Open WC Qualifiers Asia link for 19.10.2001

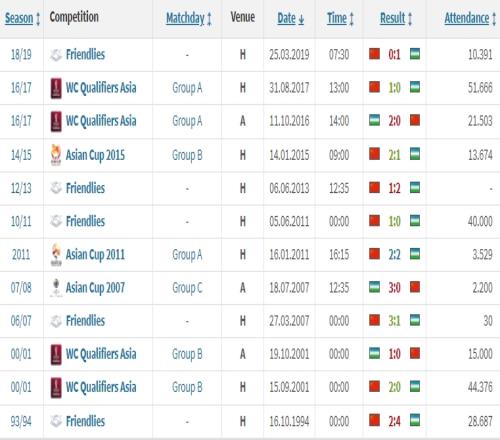click(101, 354)
